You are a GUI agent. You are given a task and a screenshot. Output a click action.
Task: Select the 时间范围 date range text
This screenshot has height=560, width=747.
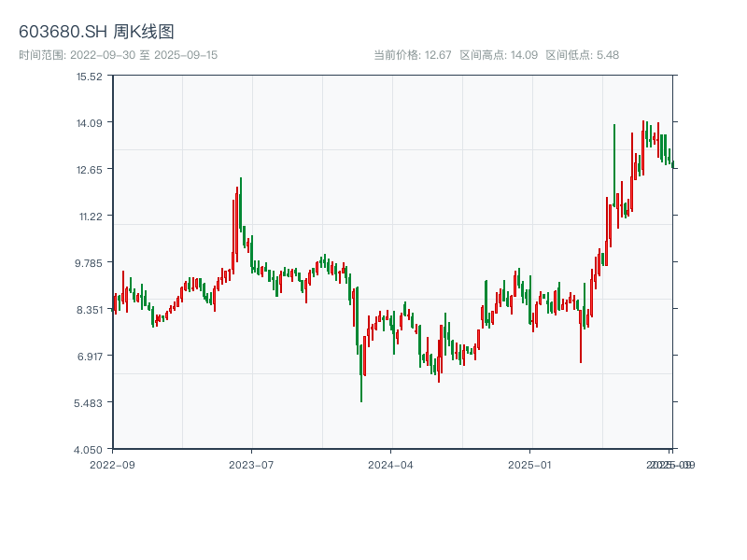(x=119, y=55)
